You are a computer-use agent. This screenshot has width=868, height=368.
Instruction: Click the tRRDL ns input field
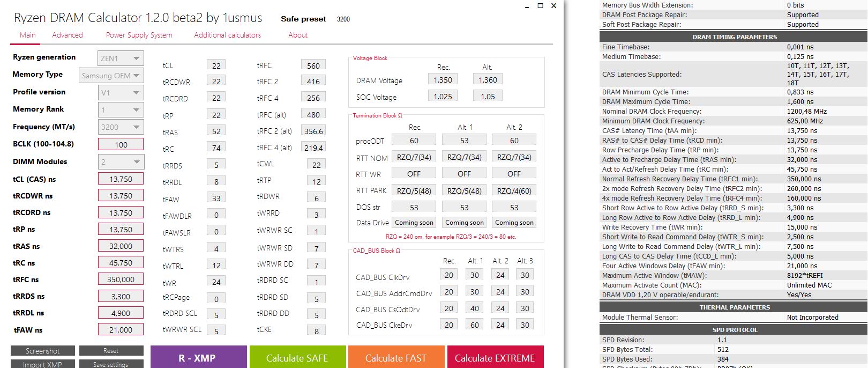pos(121,312)
